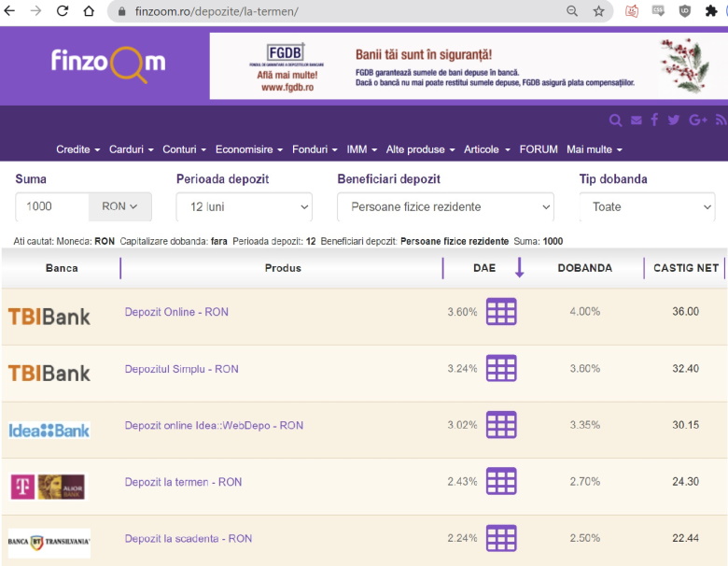Expand the Tip dobanda Toate dropdown
Screen dimensions: 728x566
pos(647,206)
